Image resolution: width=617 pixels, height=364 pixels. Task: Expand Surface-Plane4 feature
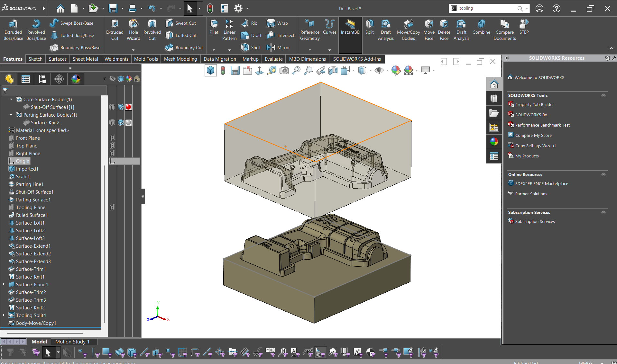click(4, 284)
